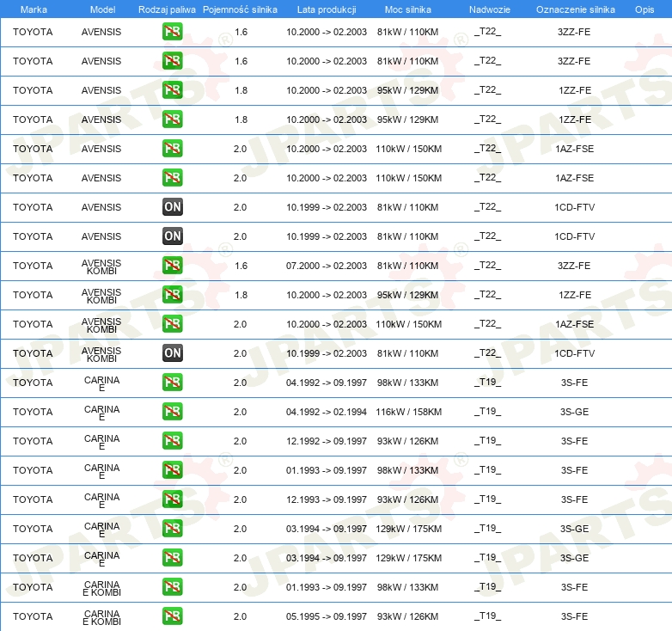Click the Moc silnika column header

coord(408,9)
